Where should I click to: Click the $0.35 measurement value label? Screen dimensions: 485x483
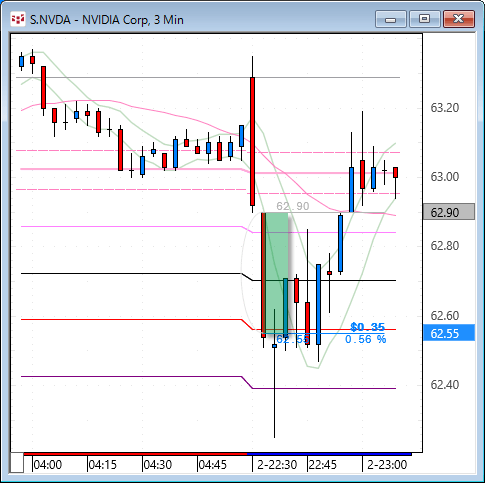(368, 327)
